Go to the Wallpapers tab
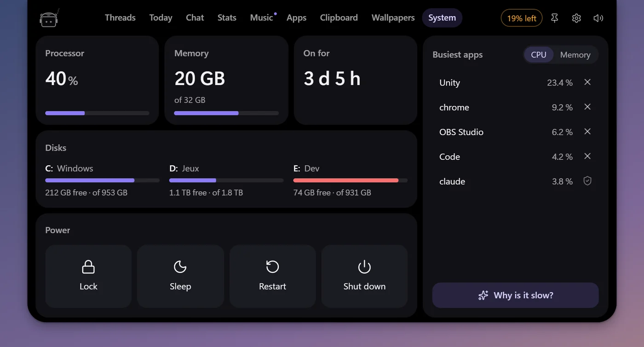The image size is (644, 347). coord(393,18)
